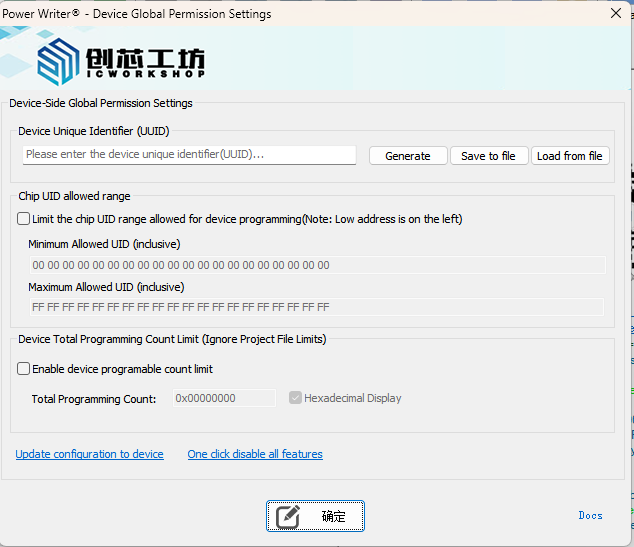Image resolution: width=634 pixels, height=547 pixels.
Task: Click the Device-Side Global Permission Settings heading
Action: click(101, 103)
